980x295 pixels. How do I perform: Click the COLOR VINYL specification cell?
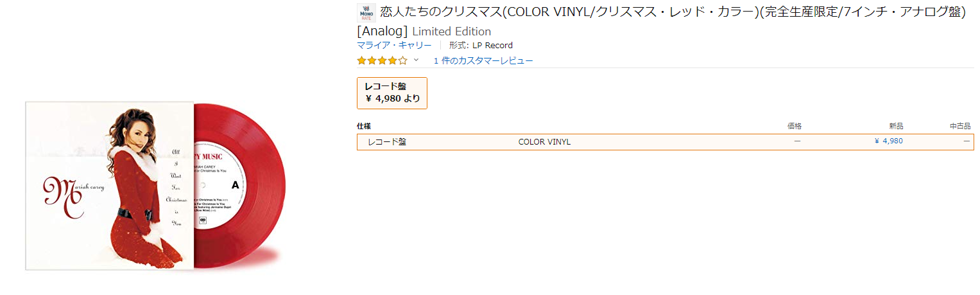[x=544, y=141]
